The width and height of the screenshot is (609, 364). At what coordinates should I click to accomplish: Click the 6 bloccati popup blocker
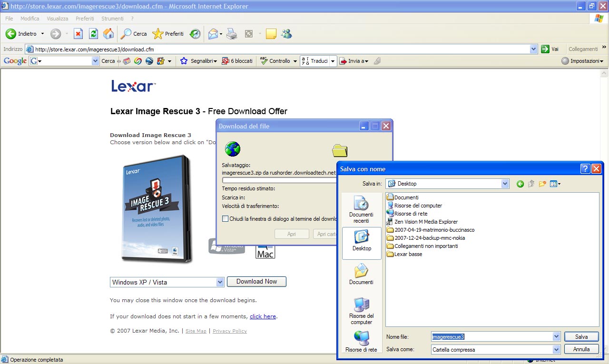pos(237,61)
